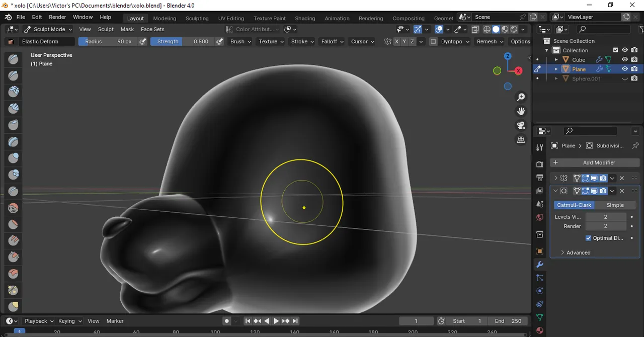
Task: Toggle X axis symmetry
Action: 397,42
